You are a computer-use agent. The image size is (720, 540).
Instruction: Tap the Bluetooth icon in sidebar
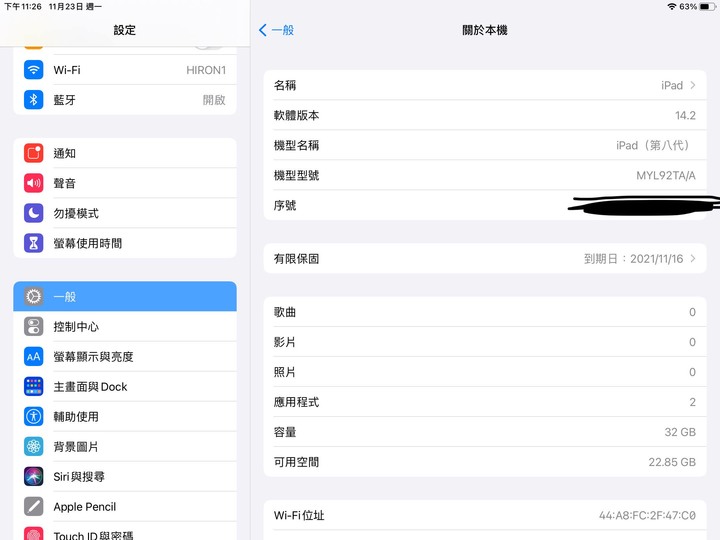point(34,100)
